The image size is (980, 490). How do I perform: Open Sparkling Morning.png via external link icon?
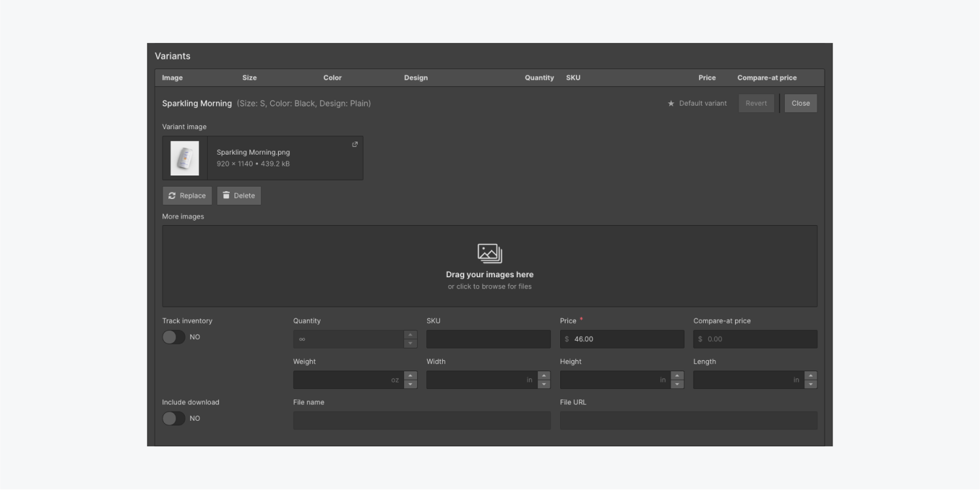[354, 144]
